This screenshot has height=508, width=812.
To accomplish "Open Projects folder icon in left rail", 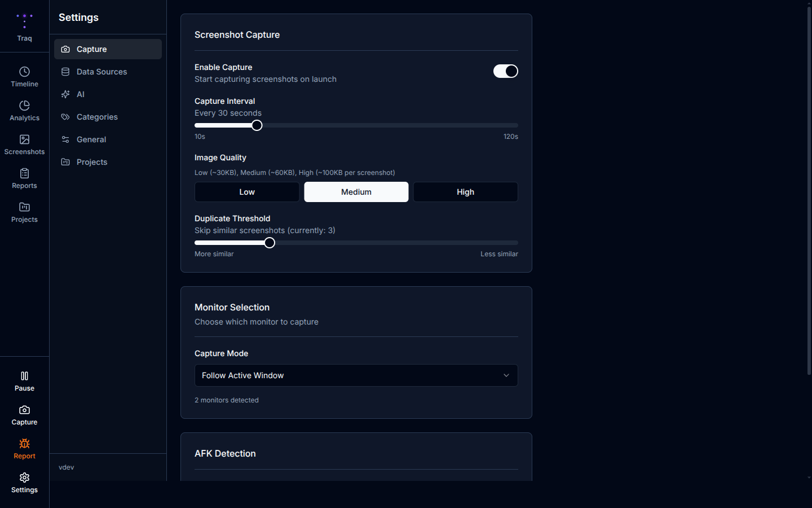I will point(24,208).
